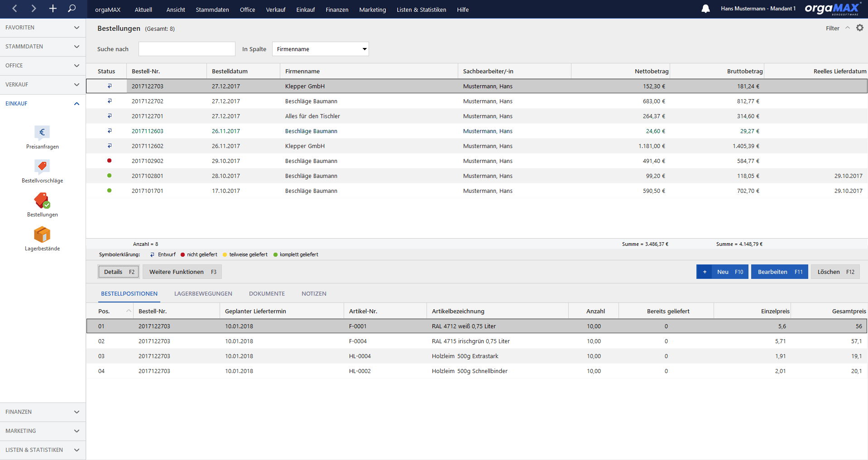Open Preisanfragen from the sidebar

pyautogui.click(x=42, y=137)
